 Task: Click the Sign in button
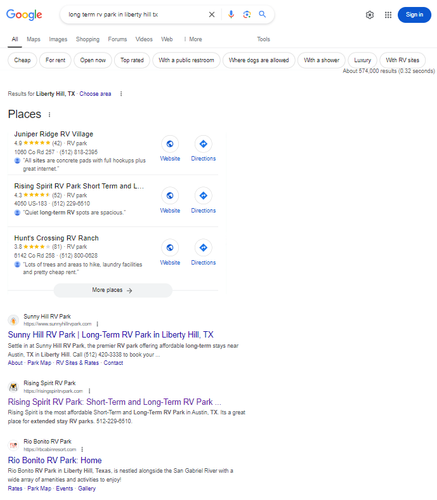pyautogui.click(x=414, y=15)
